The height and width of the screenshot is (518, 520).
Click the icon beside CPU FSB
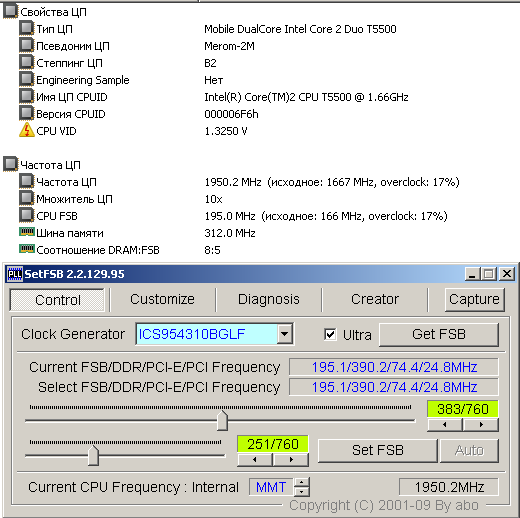click(26, 215)
